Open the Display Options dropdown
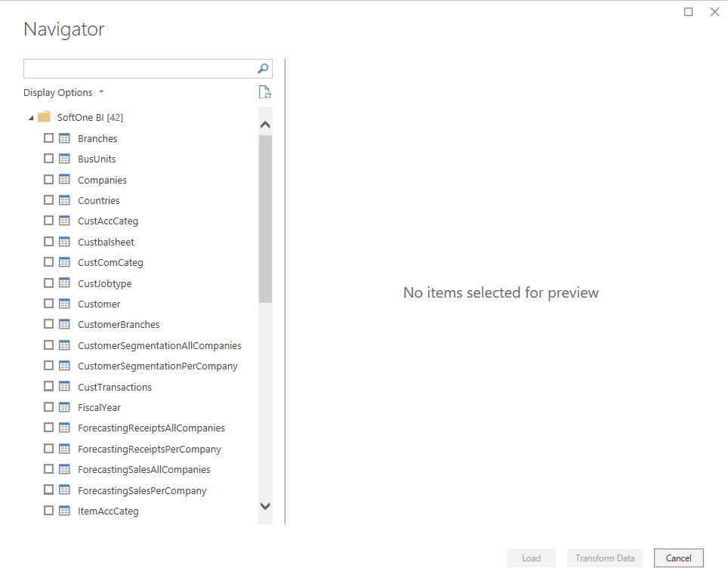Viewport: 728px width, 581px height. click(x=64, y=92)
